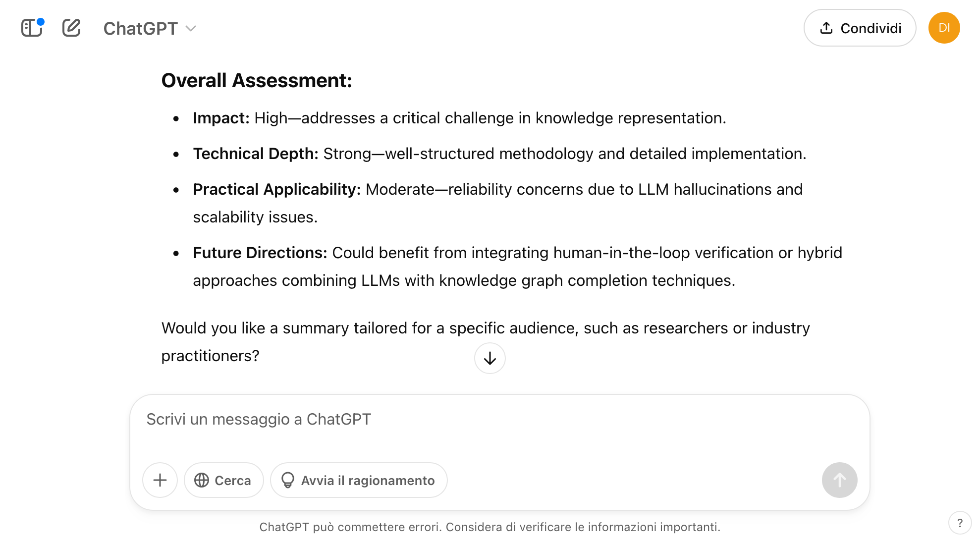Image resolution: width=980 pixels, height=543 pixels.
Task: Enable Avvia il ragionamento mode
Action: [x=359, y=480]
